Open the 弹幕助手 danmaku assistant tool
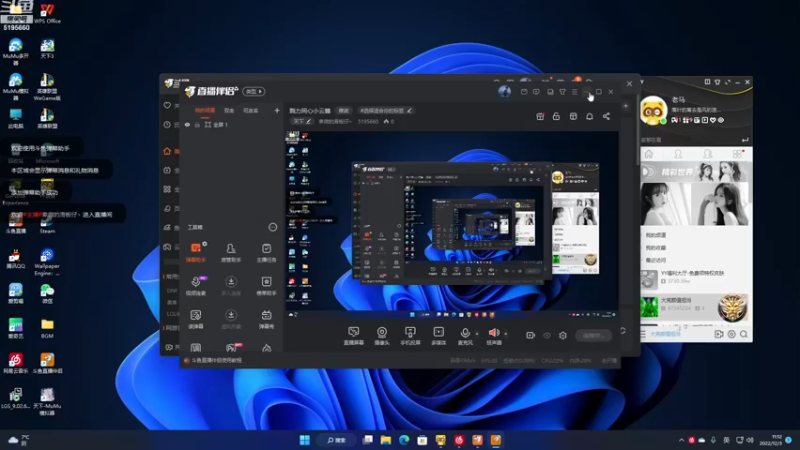800x450 pixels. click(x=196, y=253)
